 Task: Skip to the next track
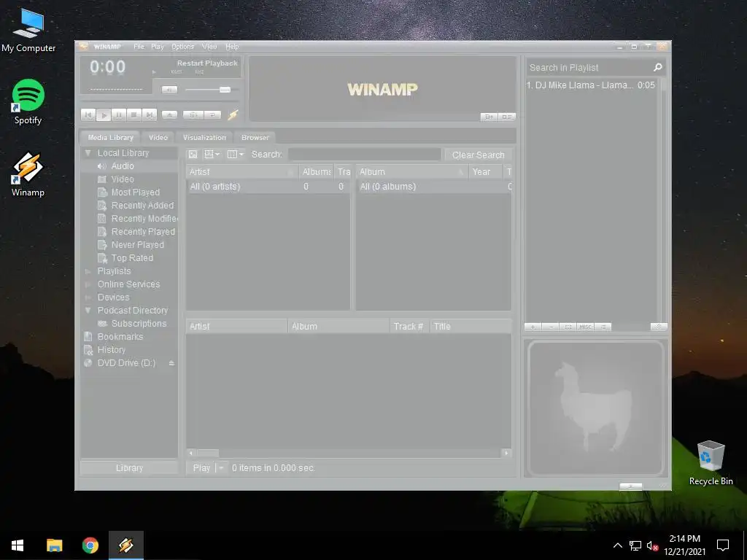coord(149,114)
